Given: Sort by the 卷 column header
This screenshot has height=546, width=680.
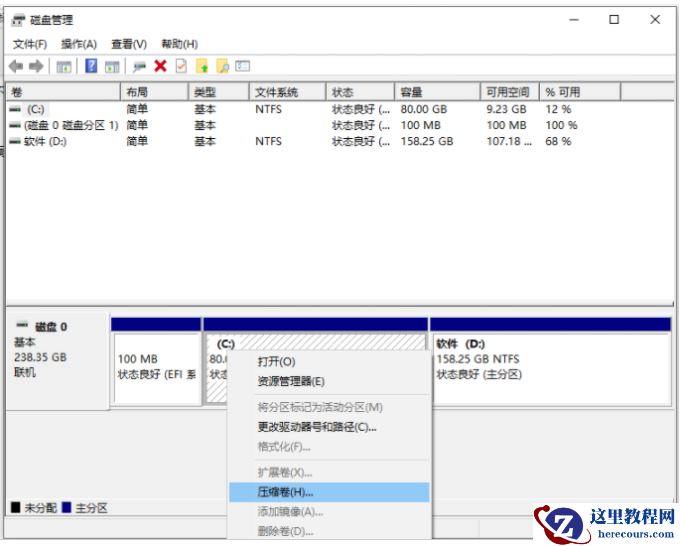Looking at the screenshot, I should [63, 92].
